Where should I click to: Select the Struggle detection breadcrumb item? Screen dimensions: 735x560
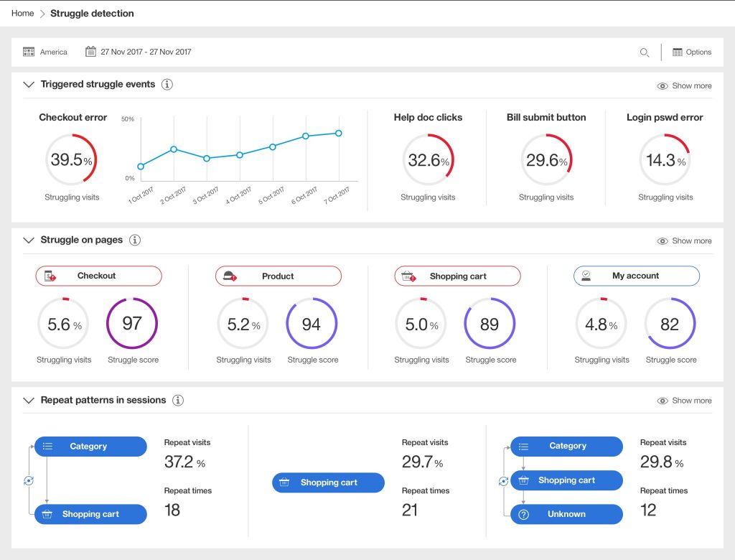click(92, 14)
